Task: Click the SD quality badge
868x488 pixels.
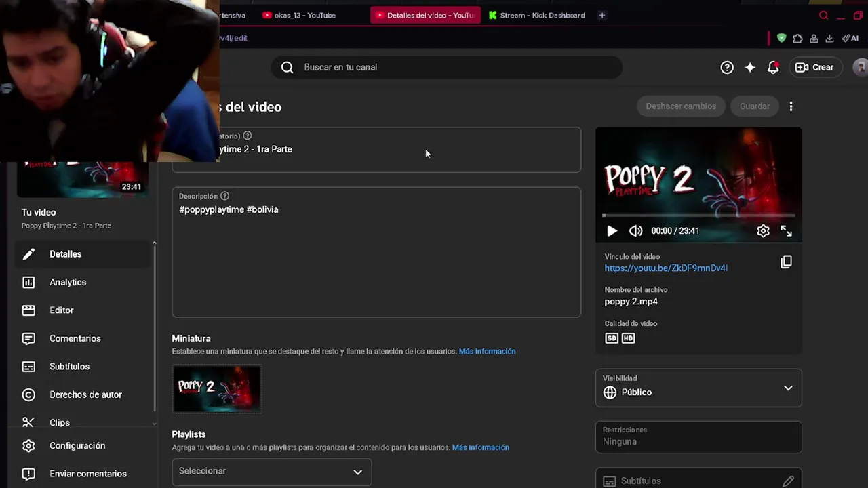Action: (612, 338)
